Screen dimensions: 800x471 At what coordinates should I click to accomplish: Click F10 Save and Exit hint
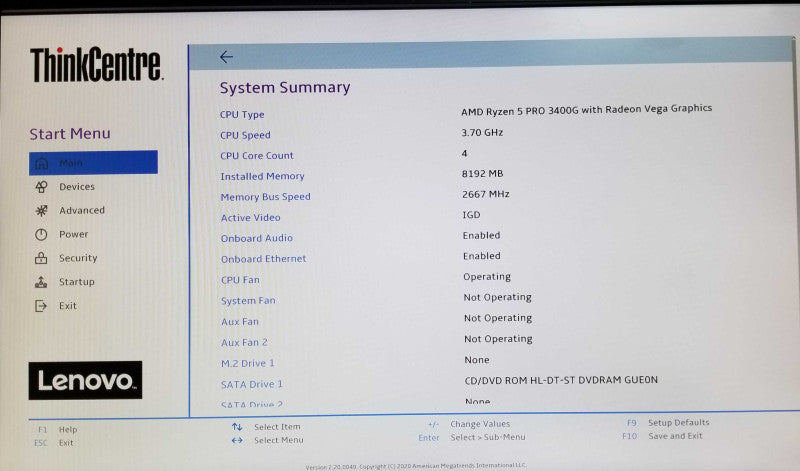[663, 436]
